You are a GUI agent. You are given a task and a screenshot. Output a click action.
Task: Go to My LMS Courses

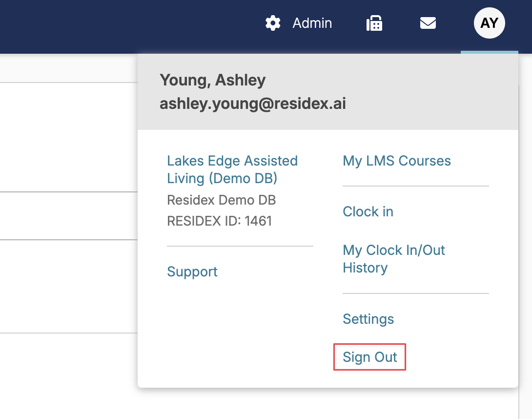pos(397,161)
